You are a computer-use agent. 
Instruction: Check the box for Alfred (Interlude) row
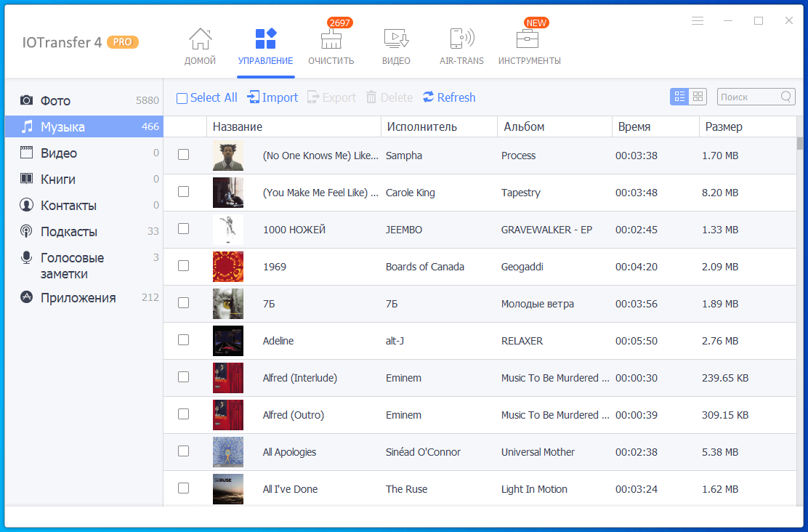point(183,377)
